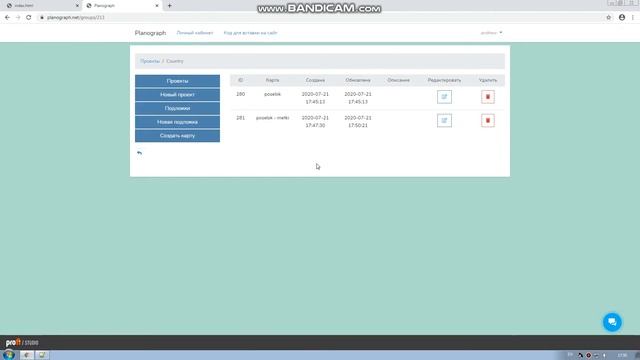640x360 pixels.
Task: Open the user account dropdown in navbar
Action: (x=491, y=33)
